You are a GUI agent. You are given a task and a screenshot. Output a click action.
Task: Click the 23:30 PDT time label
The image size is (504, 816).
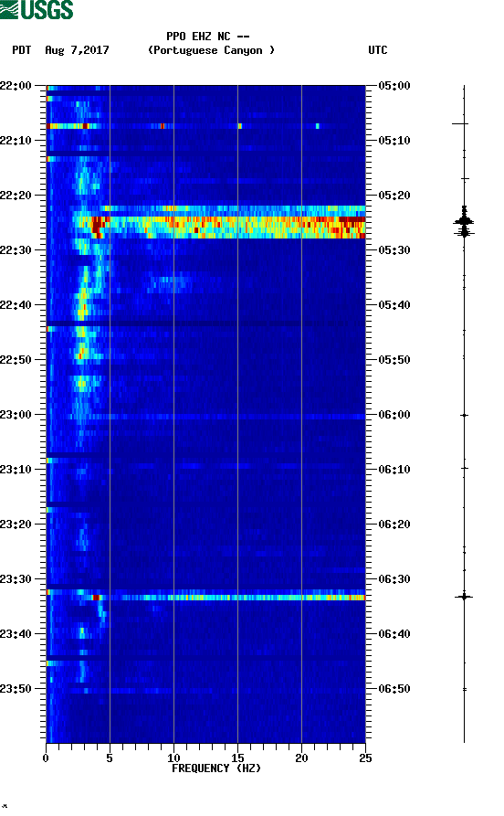(16, 579)
